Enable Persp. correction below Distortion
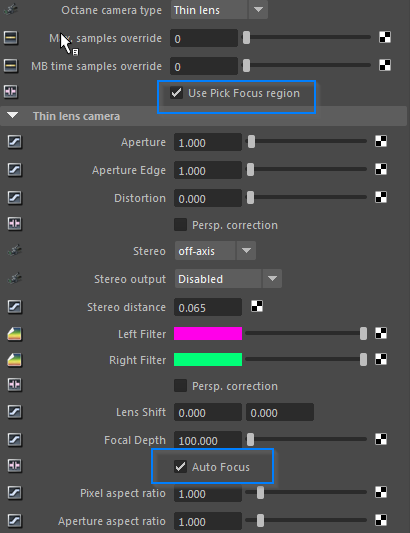 coord(181,225)
